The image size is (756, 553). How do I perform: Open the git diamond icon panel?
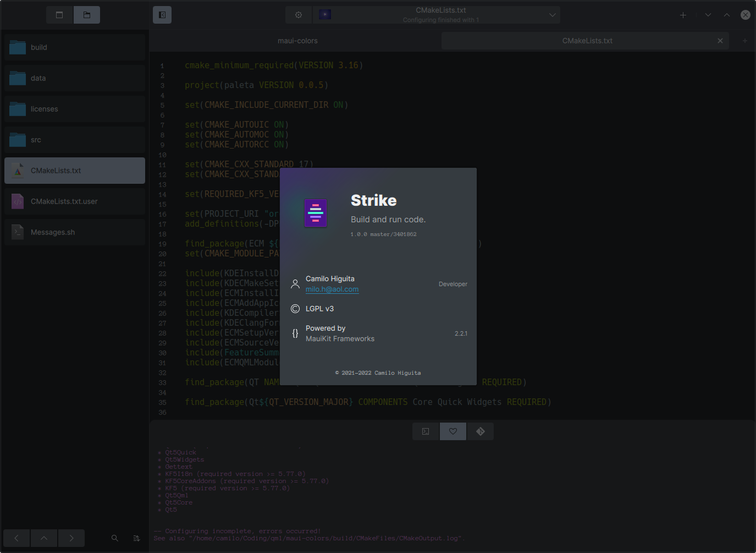click(481, 431)
